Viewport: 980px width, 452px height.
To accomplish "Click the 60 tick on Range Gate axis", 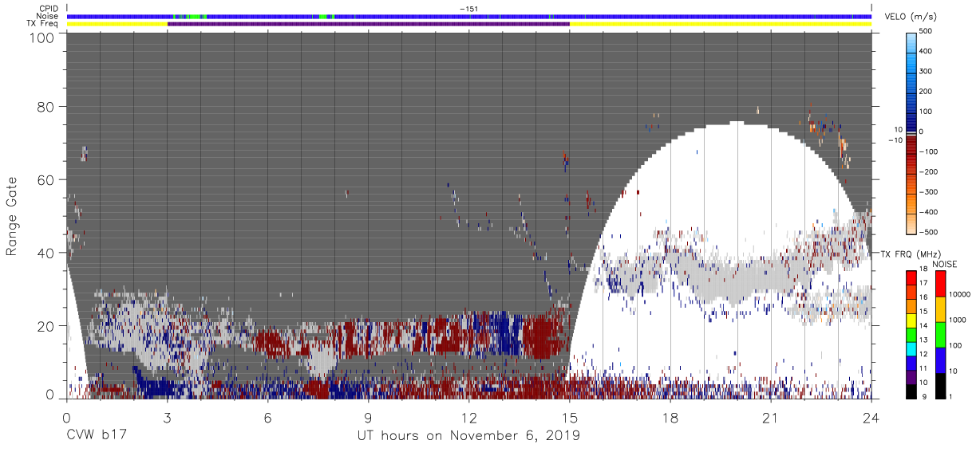I will click(46, 180).
